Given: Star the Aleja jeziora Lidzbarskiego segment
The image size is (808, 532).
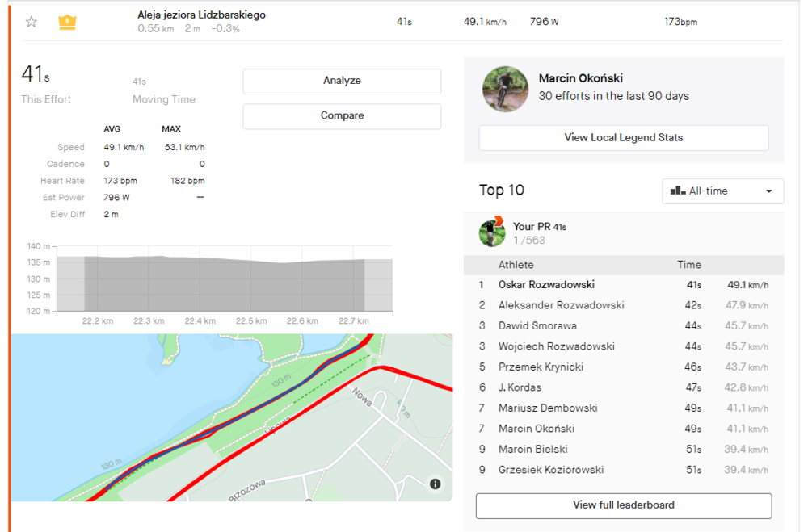Looking at the screenshot, I should point(31,22).
